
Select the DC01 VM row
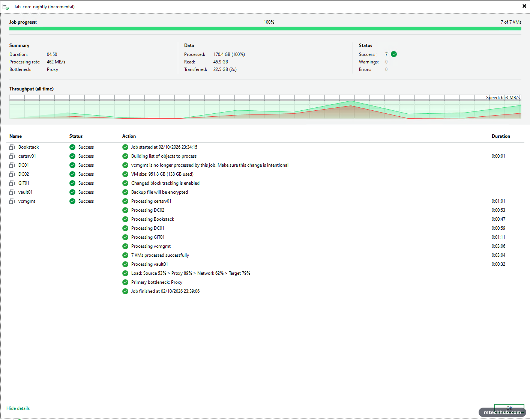(x=63, y=165)
